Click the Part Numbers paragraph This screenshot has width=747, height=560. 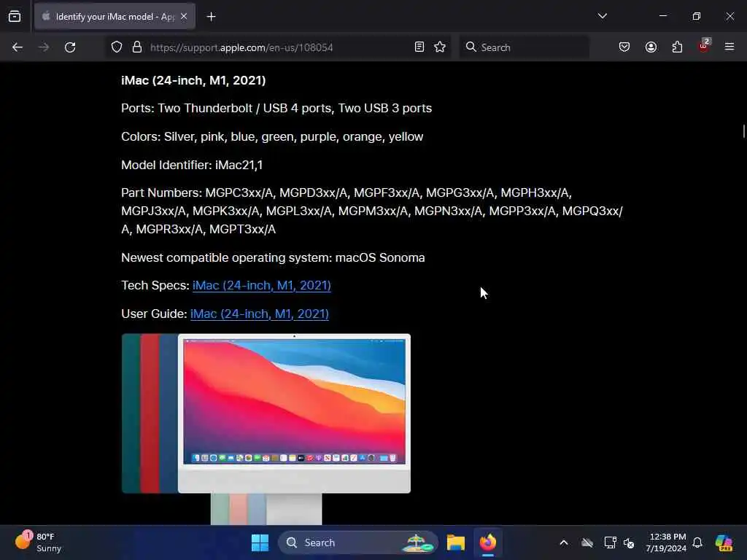[372, 211]
